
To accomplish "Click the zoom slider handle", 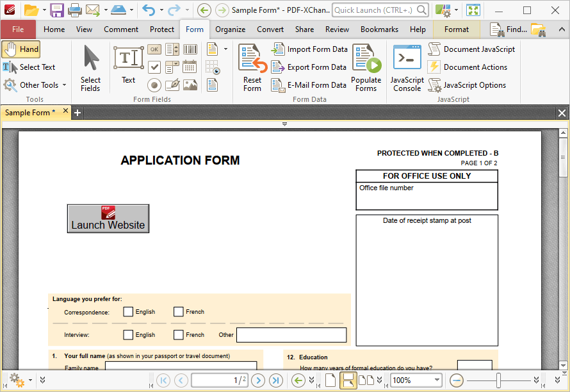I will pos(498,380).
